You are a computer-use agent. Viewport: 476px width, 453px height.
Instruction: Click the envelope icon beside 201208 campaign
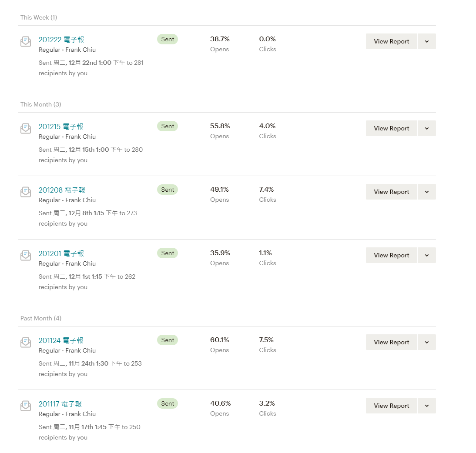tap(26, 192)
